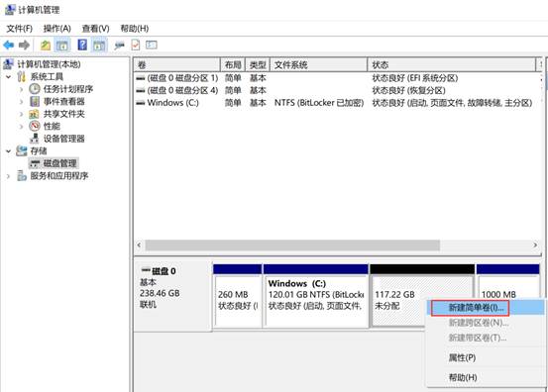This screenshot has height=392, width=548.
Task: Sort by the 卷 column header
Action: (177, 64)
